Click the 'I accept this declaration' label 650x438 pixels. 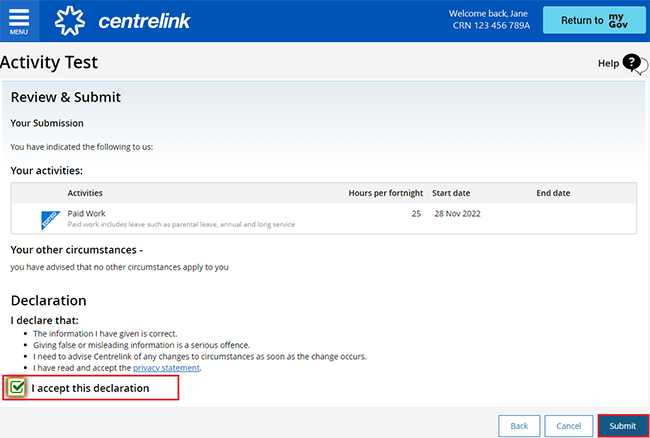90,388
